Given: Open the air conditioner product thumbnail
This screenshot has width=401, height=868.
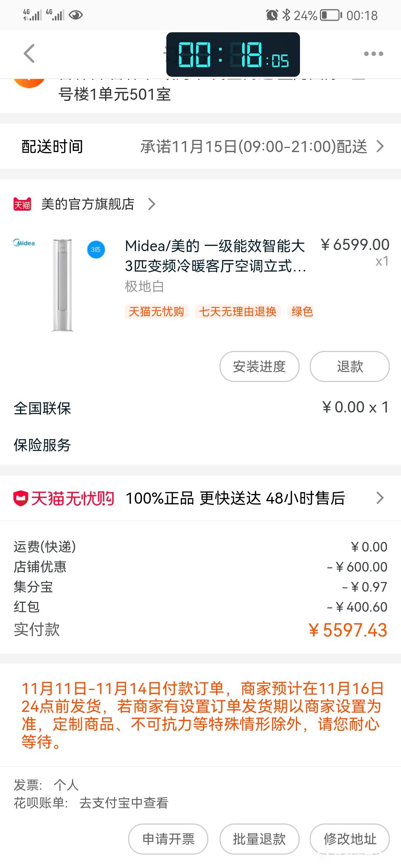Looking at the screenshot, I should coord(60,285).
